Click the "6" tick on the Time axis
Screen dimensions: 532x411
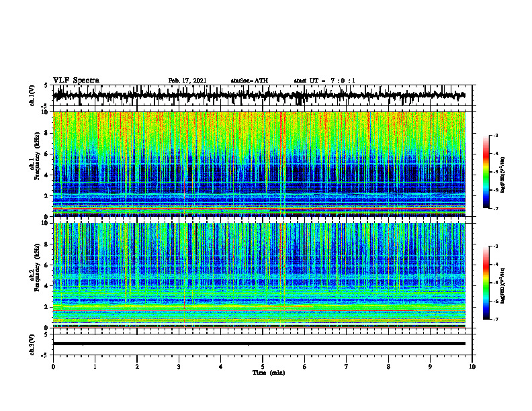coord(305,367)
